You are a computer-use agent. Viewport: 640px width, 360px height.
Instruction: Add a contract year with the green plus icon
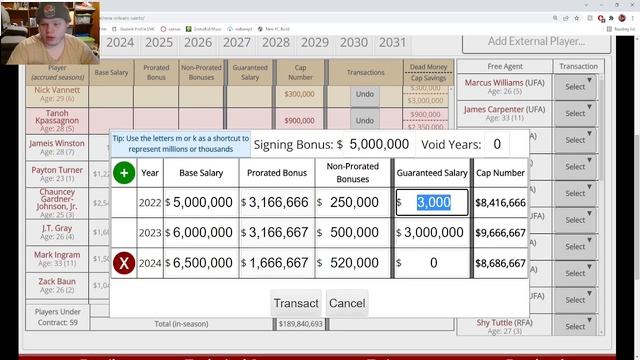pos(124,173)
